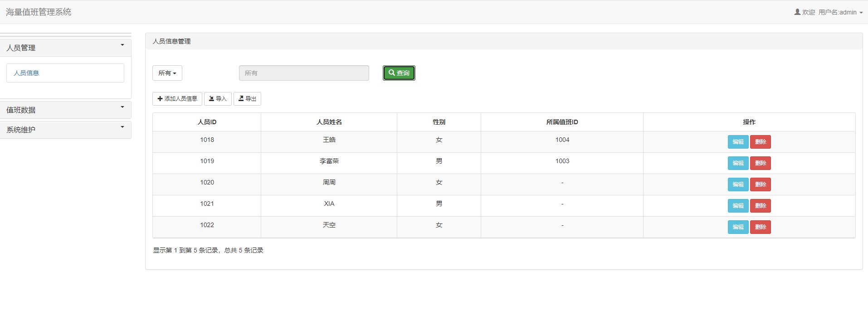The height and width of the screenshot is (325, 868).
Task: Click 编辑 for person 1018 王皓
Action: (x=738, y=142)
